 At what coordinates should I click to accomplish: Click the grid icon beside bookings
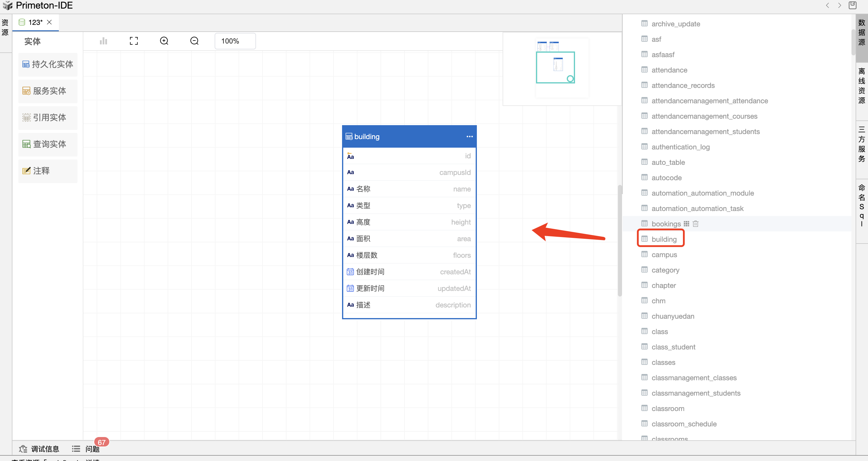tap(686, 224)
